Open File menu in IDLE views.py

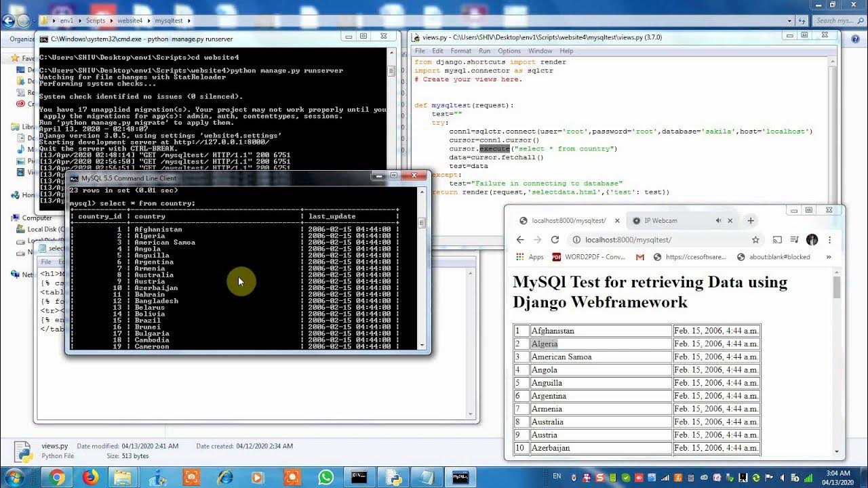point(420,51)
